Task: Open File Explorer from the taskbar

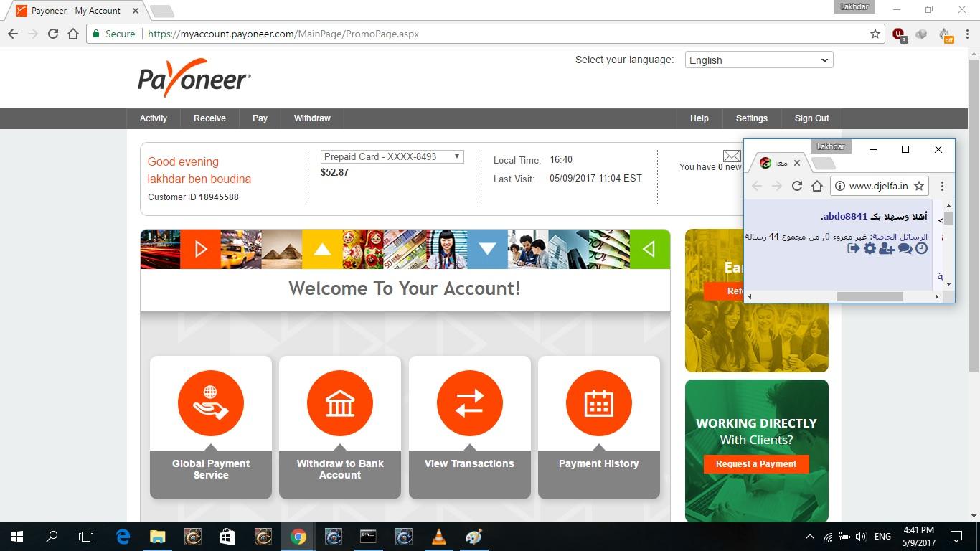Action: coord(157,537)
